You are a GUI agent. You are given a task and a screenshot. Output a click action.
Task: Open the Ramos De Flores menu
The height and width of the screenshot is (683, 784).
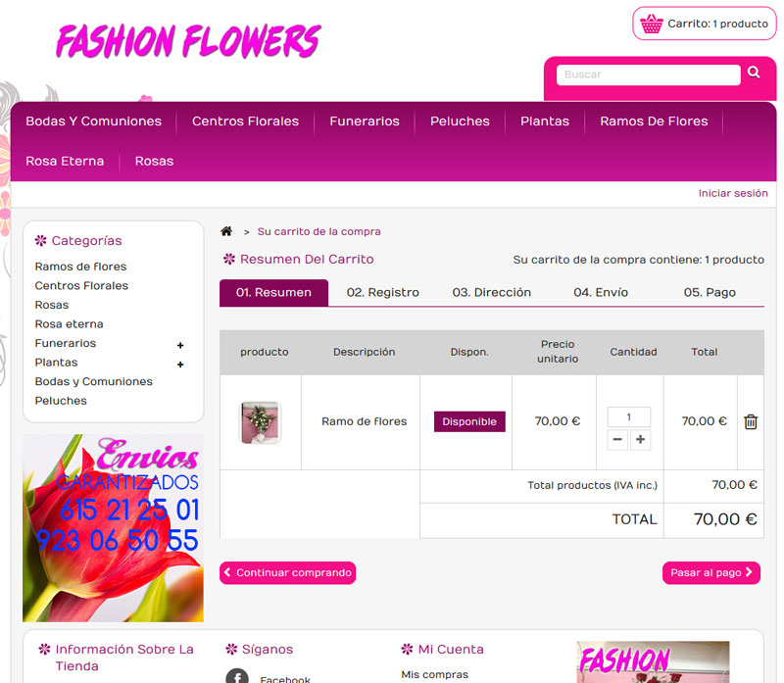pos(654,122)
